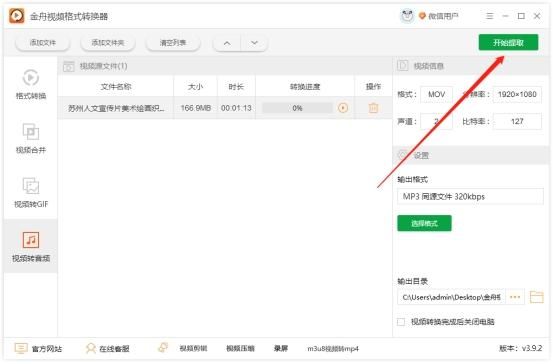Click the MOV format value box

click(436, 94)
